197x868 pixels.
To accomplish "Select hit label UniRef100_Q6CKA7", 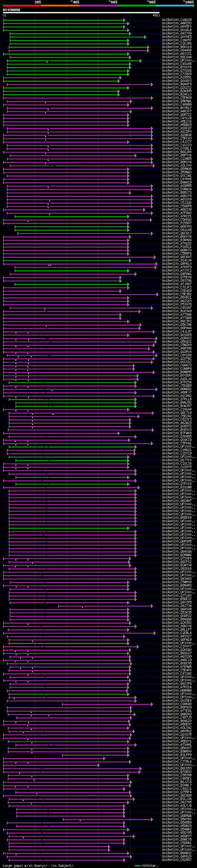I will (177, 257).
